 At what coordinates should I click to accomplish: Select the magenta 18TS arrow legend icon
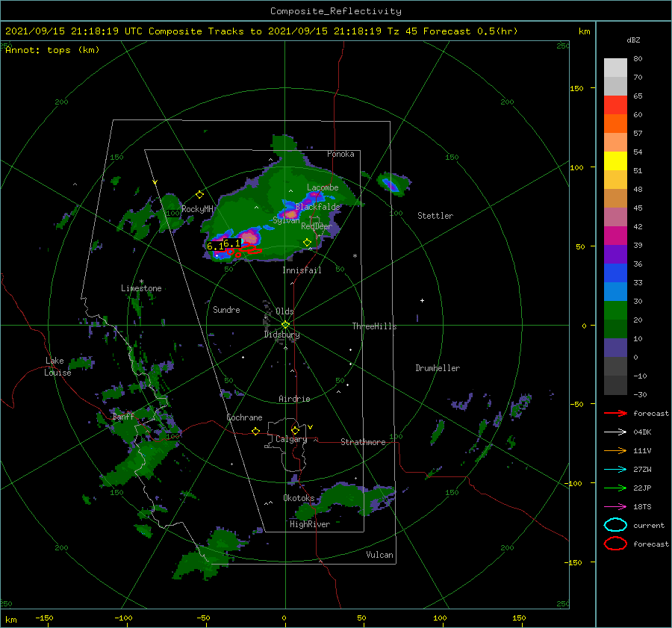[x=615, y=507]
